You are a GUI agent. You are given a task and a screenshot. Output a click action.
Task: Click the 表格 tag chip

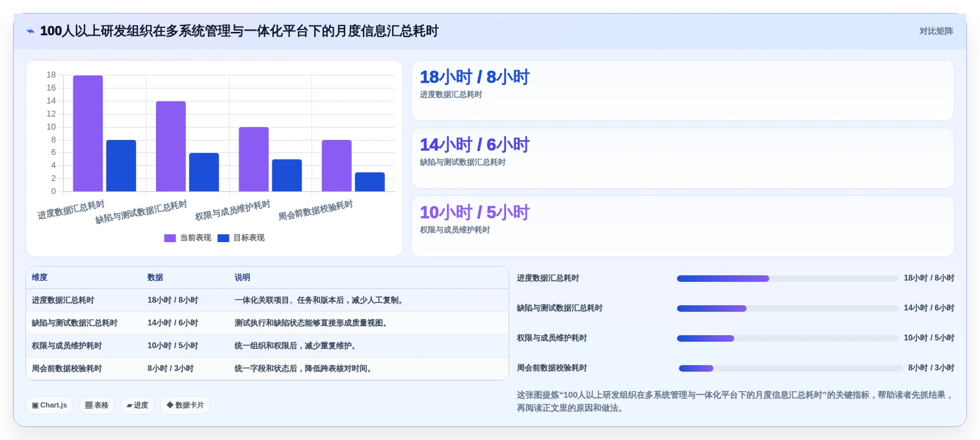click(97, 406)
